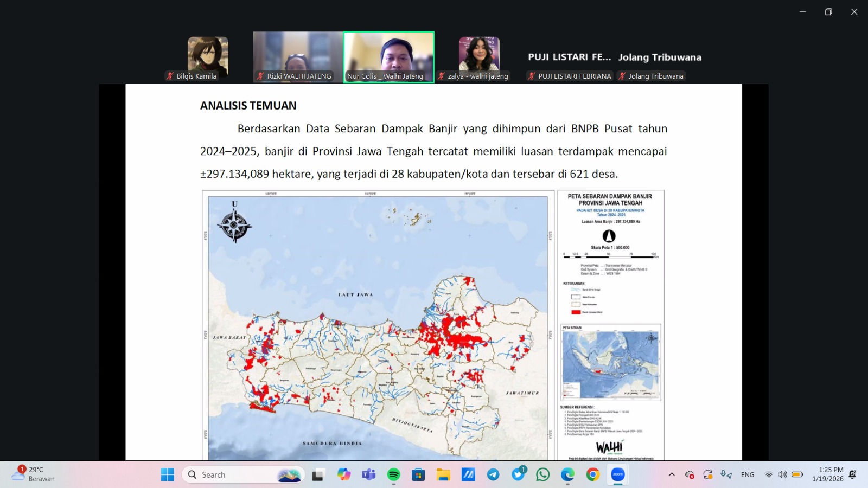Launch Microsoft Edge from the taskbar
Image resolution: width=868 pixels, height=488 pixels.
[x=567, y=475]
